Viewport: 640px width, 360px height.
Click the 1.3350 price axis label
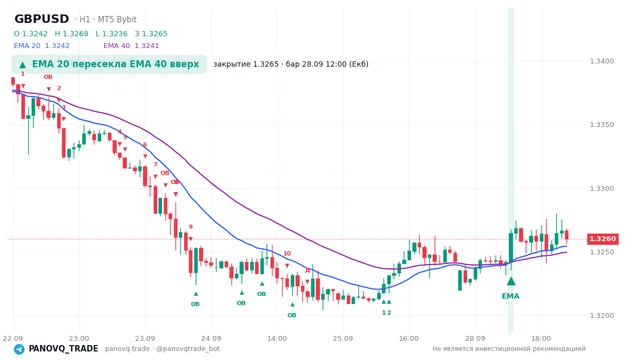pyautogui.click(x=602, y=125)
